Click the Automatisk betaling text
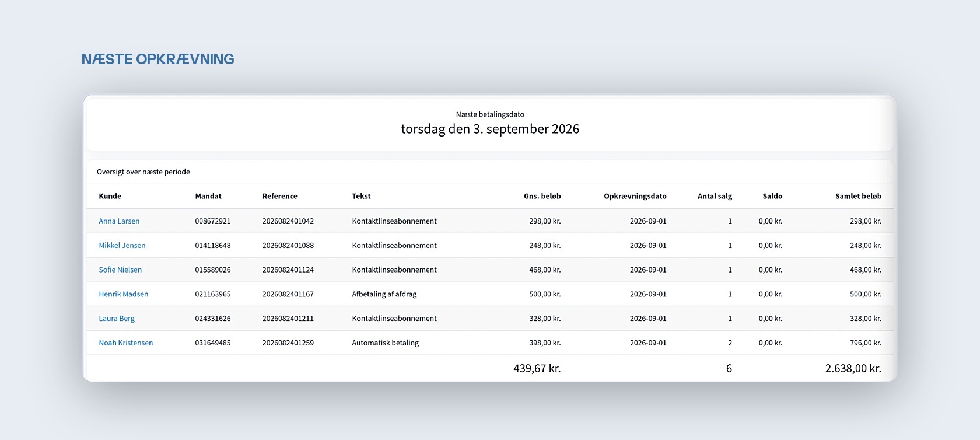The height and width of the screenshot is (440, 980). tap(385, 343)
